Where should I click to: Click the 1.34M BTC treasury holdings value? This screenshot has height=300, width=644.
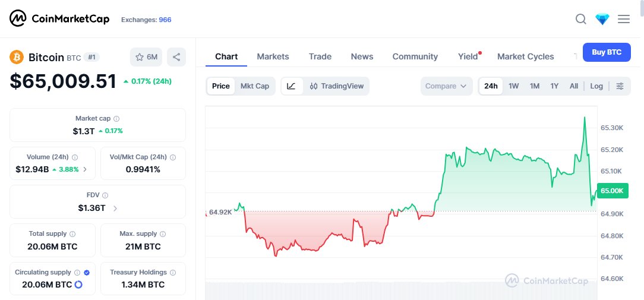pos(143,285)
